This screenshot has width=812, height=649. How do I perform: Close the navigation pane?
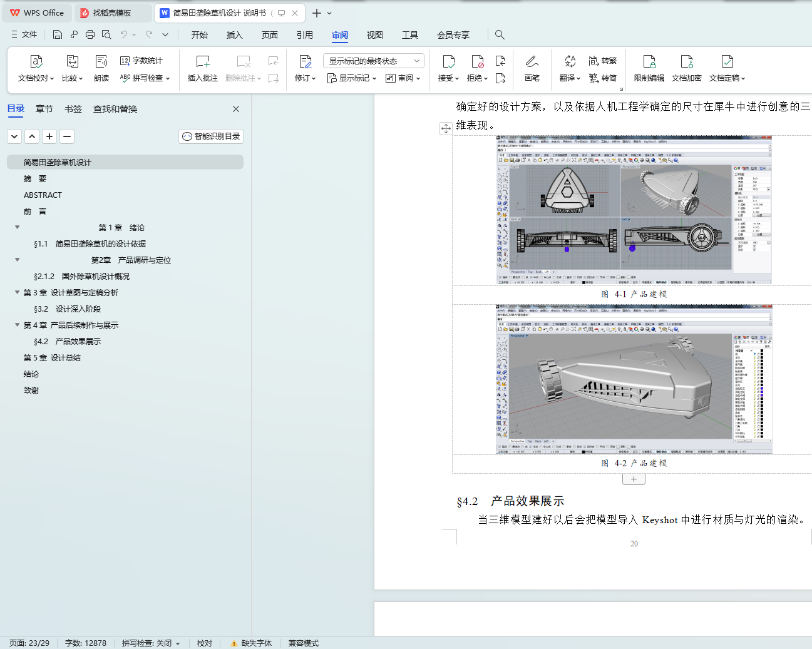click(236, 109)
